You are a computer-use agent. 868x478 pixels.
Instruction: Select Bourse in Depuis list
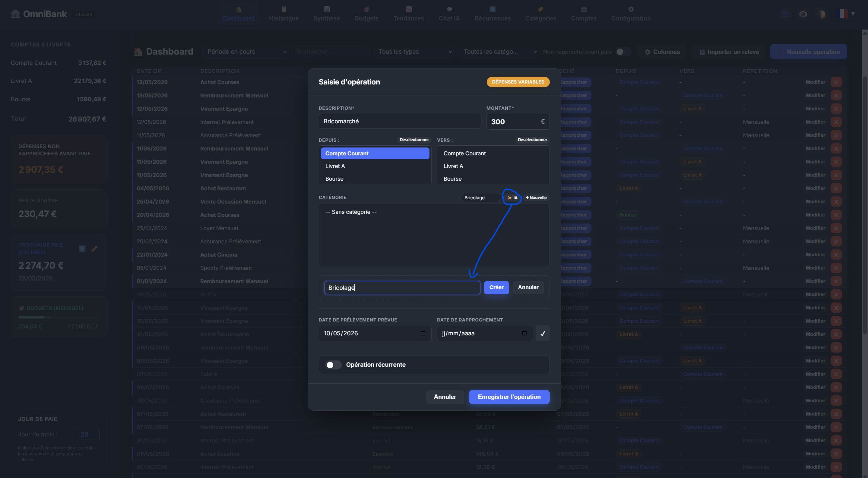coord(375,179)
